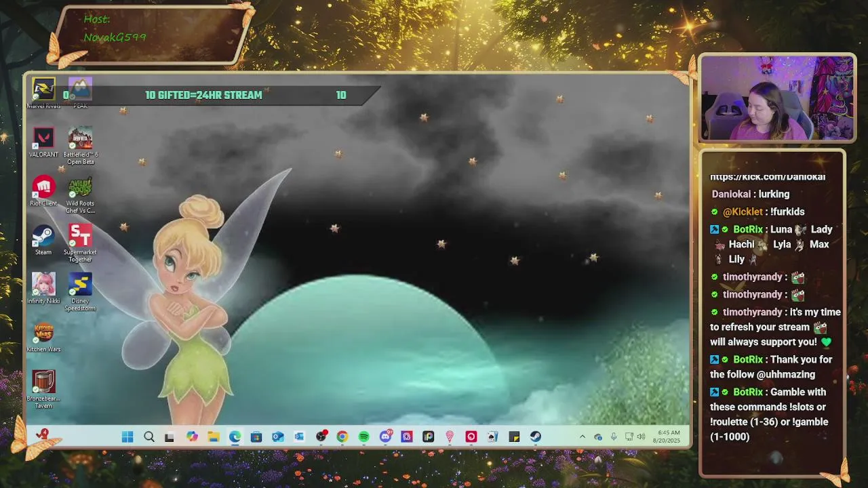The height and width of the screenshot is (488, 868).
Task: Open the Marvel Rivals desktop shortcut
Action: [43, 93]
